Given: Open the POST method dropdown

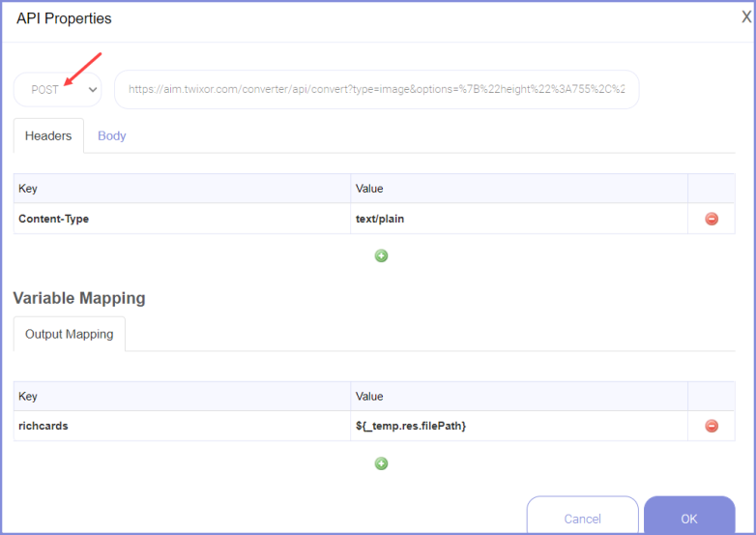Looking at the screenshot, I should pyautogui.click(x=57, y=89).
